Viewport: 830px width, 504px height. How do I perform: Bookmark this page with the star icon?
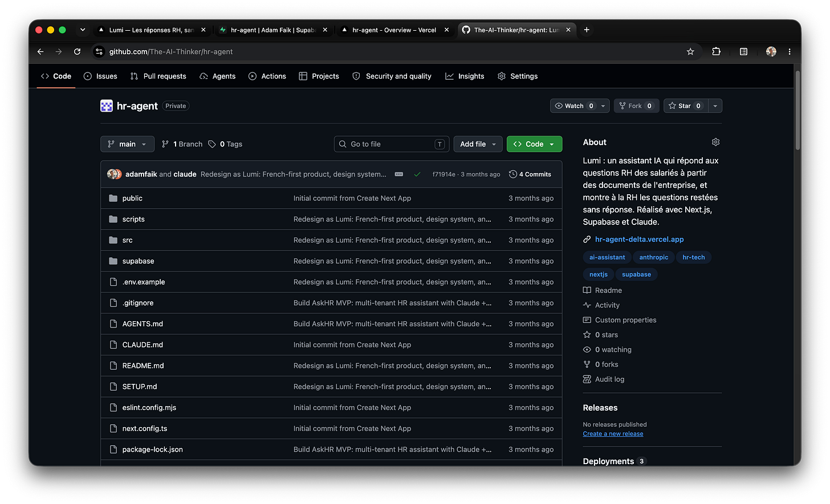pyautogui.click(x=690, y=52)
